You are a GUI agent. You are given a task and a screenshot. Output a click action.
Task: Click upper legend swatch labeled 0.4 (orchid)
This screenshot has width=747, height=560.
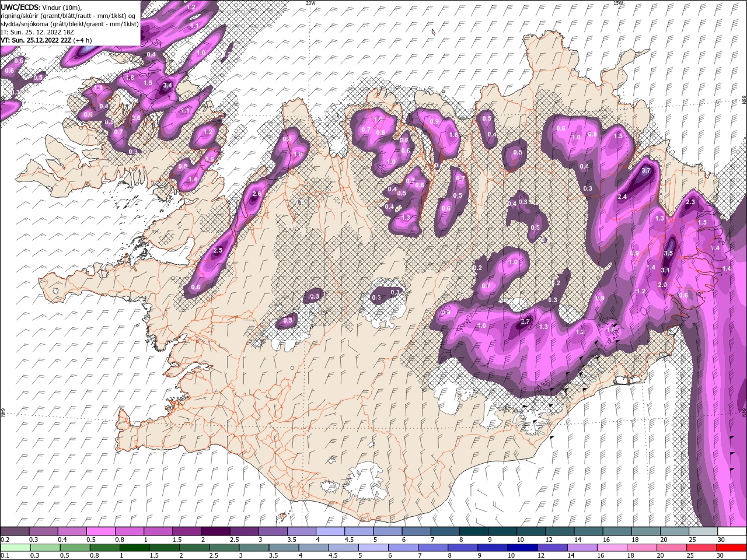tap(72, 531)
